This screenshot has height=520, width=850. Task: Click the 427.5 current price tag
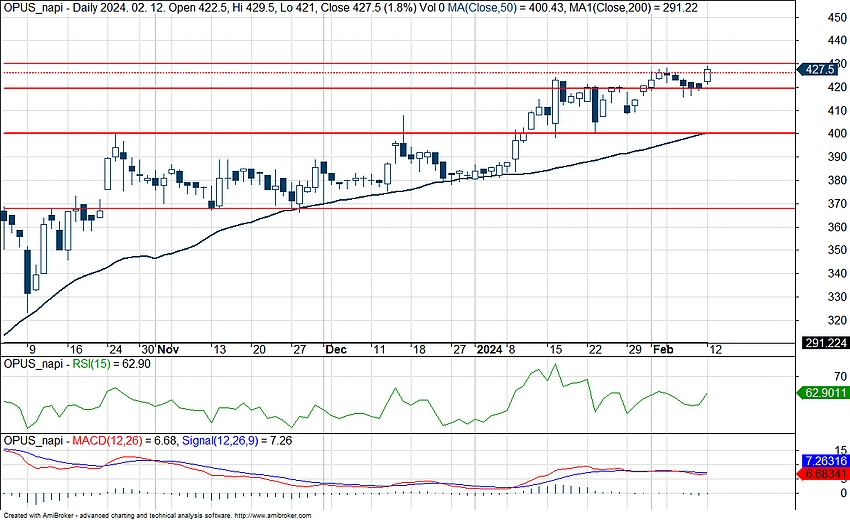pos(817,69)
